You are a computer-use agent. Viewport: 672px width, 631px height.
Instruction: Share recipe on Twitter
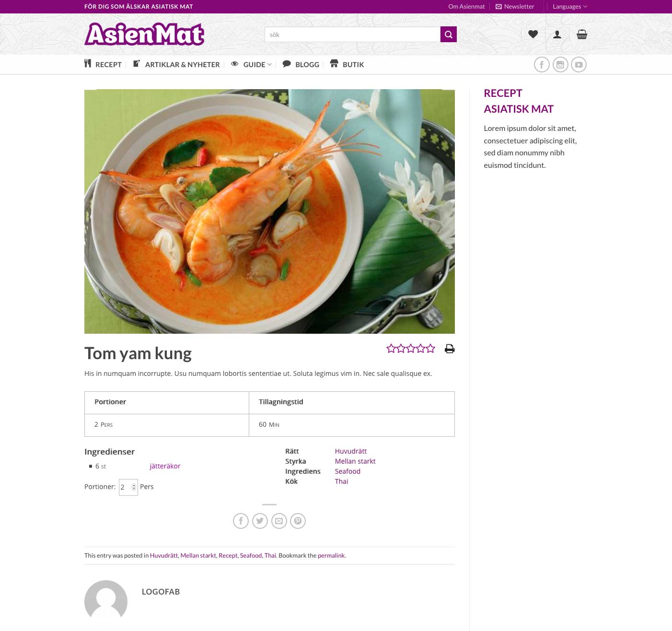260,521
